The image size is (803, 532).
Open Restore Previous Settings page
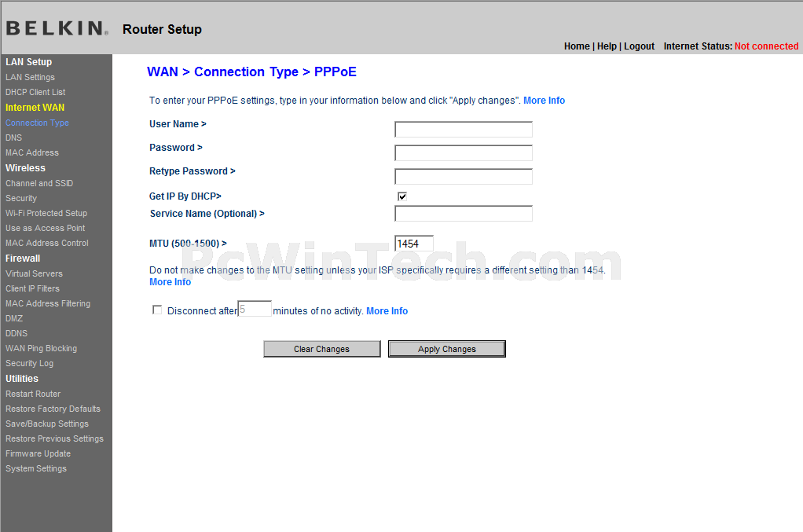(54, 438)
